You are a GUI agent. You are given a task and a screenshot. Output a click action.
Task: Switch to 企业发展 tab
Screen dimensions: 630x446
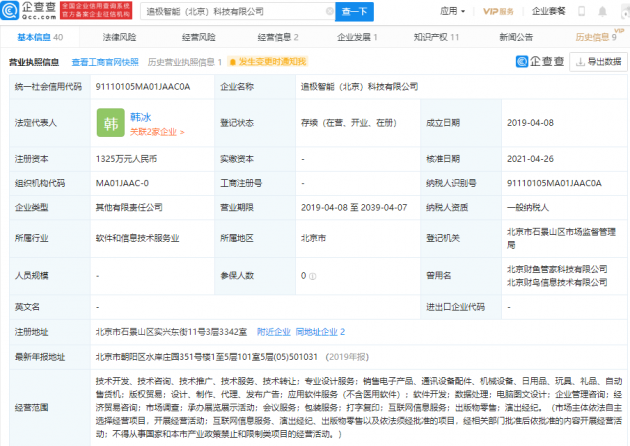357,37
